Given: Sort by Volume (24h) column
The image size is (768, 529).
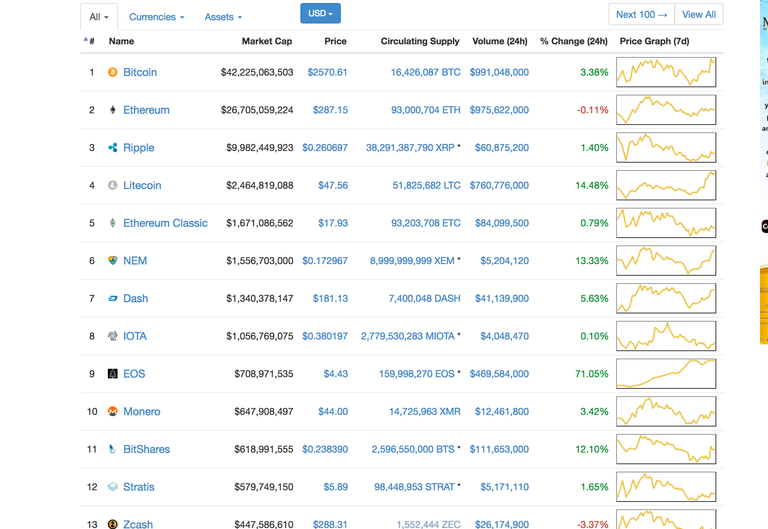Looking at the screenshot, I should [500, 41].
